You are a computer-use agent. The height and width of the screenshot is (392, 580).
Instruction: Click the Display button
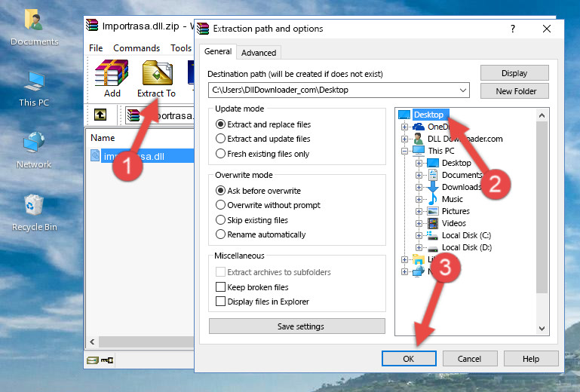click(x=514, y=73)
